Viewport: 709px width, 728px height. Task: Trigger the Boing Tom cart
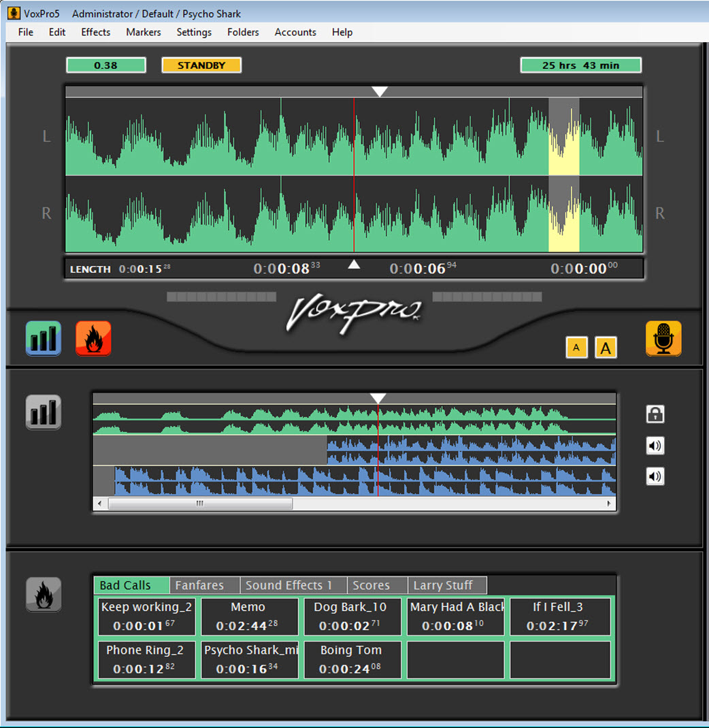pyautogui.click(x=352, y=659)
